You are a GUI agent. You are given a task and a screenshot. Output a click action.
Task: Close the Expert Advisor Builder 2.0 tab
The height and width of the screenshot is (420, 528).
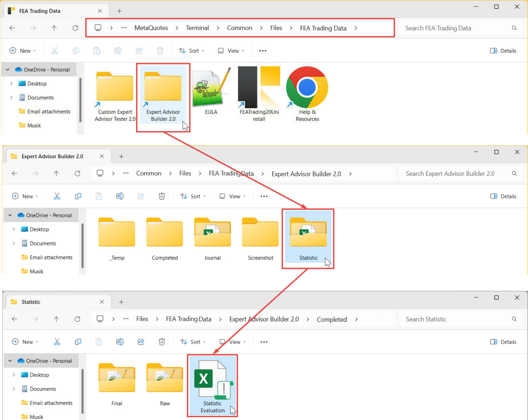(102, 156)
